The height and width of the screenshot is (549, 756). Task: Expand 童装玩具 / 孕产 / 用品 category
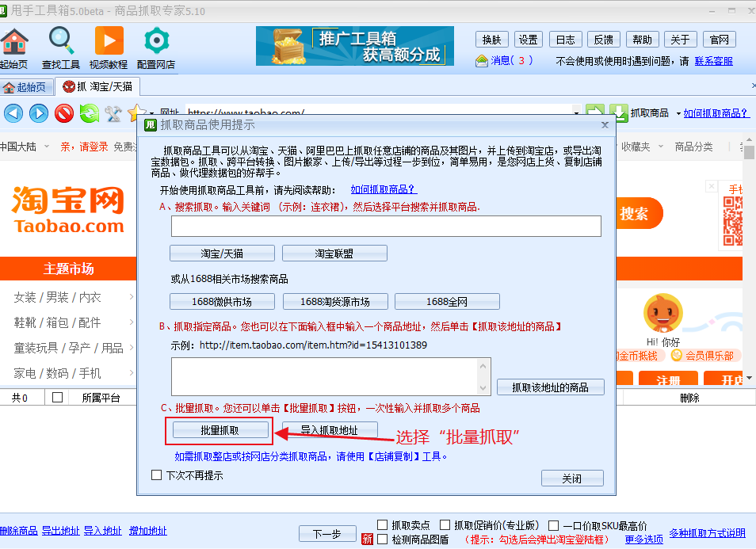[131, 347]
